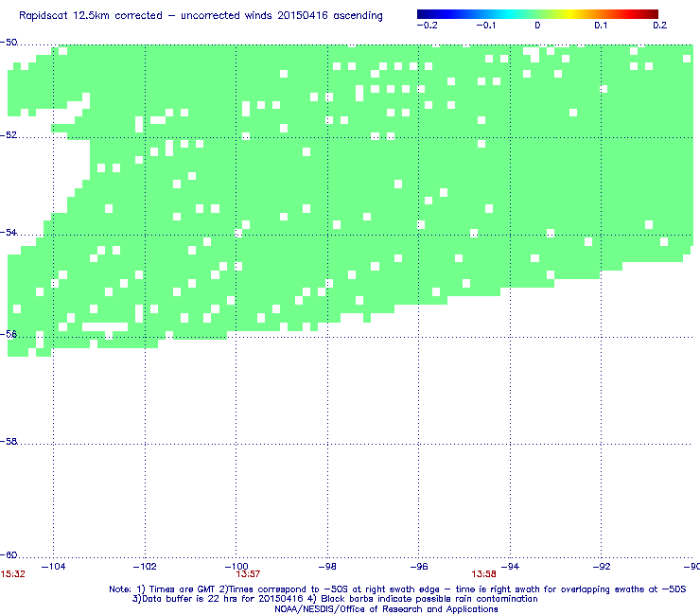This screenshot has height=615, width=700.
Task: Click the '0.1' colorbar label
Action: 601,26
